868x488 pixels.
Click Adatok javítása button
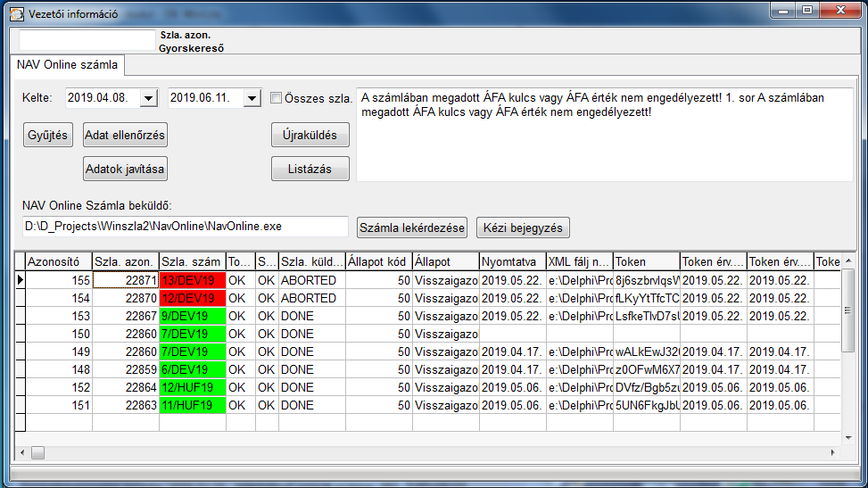pos(125,169)
